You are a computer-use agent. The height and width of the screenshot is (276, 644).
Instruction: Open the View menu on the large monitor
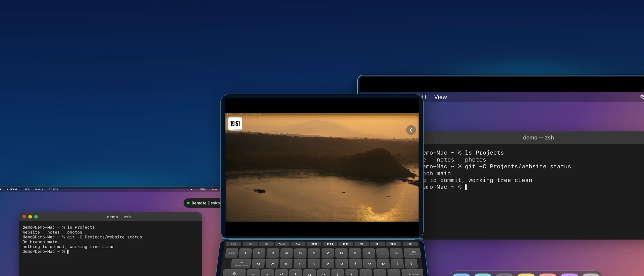[x=440, y=97]
